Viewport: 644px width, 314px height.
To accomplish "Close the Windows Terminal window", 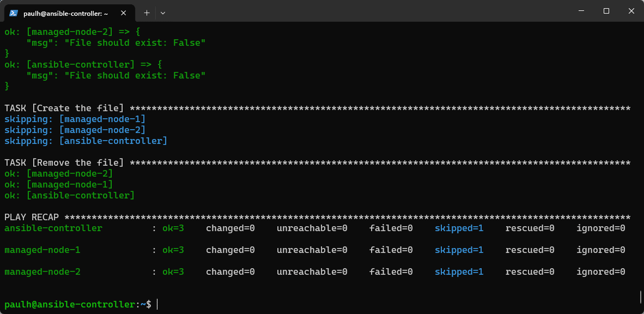I will [631, 11].
